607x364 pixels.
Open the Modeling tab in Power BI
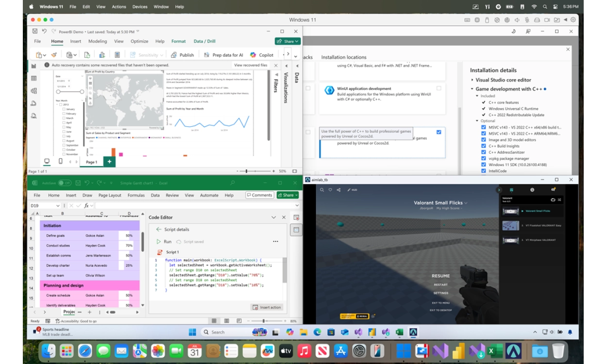[x=98, y=41]
